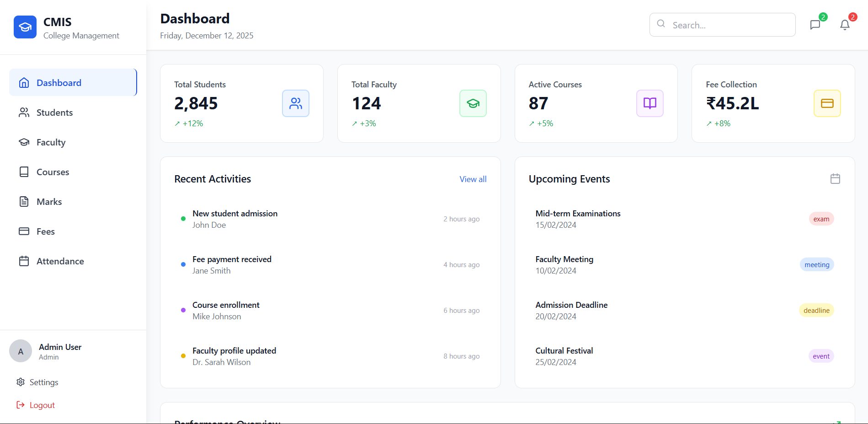Click the Active Courses book icon
868x424 pixels.
(x=650, y=103)
